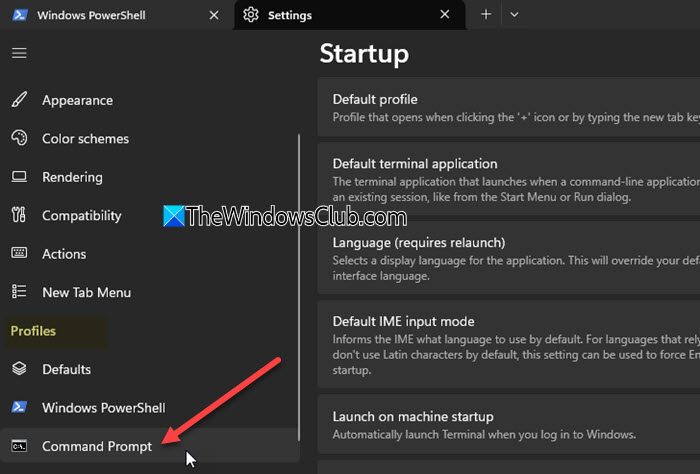700x474 pixels.
Task: Click the Windows PowerShell profile icon
Action: tap(19, 407)
